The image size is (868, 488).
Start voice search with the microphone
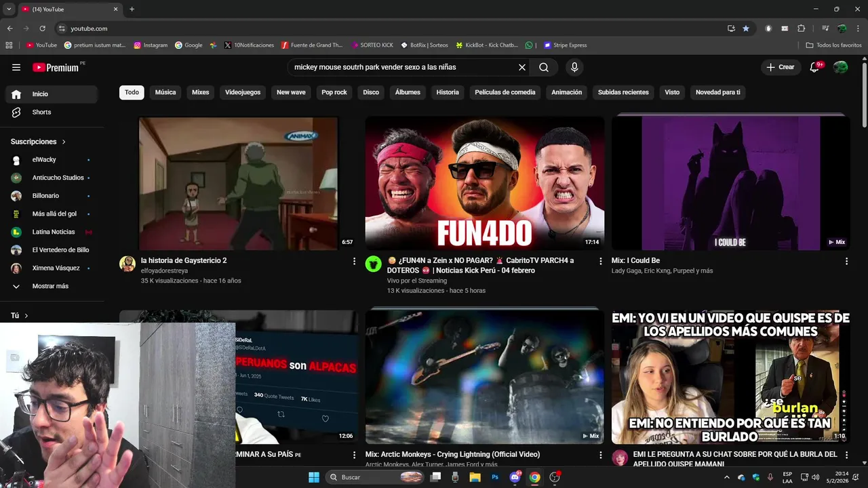pos(574,67)
